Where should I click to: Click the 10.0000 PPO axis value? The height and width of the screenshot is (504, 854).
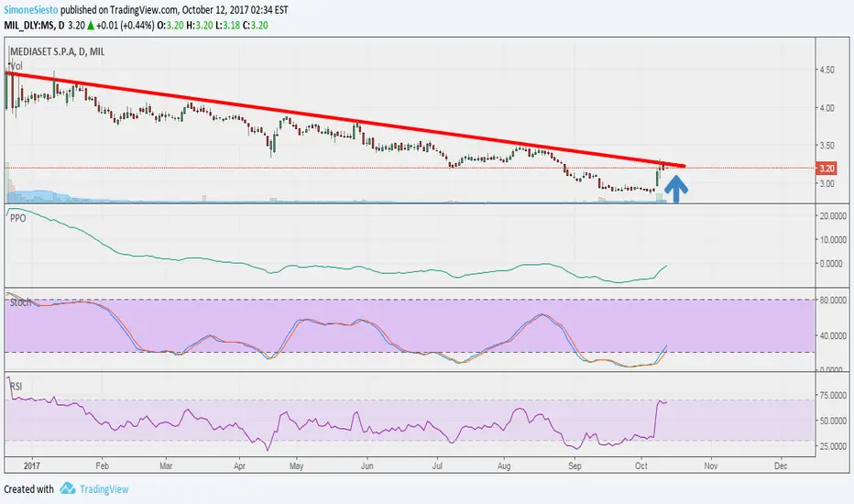point(833,239)
